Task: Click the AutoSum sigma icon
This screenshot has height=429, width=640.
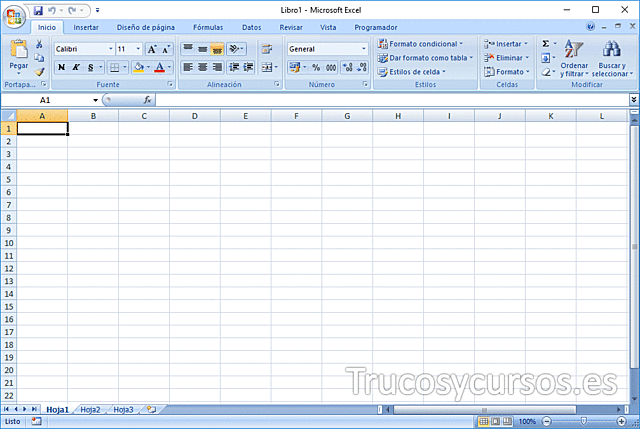Action: 545,44
